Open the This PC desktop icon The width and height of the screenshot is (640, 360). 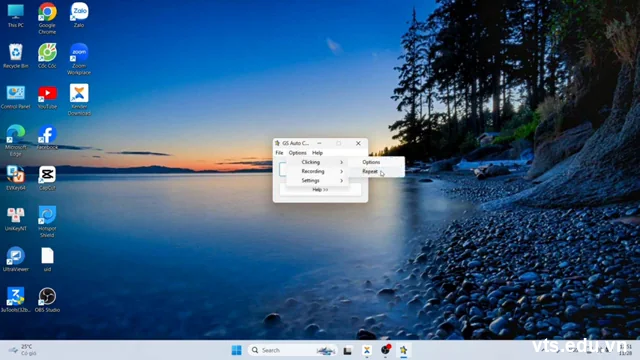(x=16, y=16)
